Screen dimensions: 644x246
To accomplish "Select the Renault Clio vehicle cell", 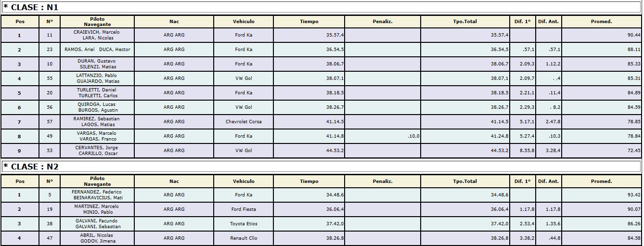I will tap(244, 238).
